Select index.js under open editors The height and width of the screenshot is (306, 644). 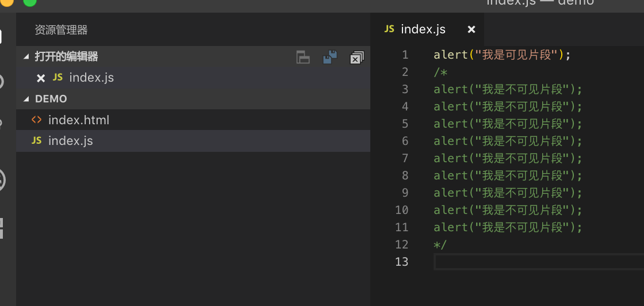(x=91, y=78)
